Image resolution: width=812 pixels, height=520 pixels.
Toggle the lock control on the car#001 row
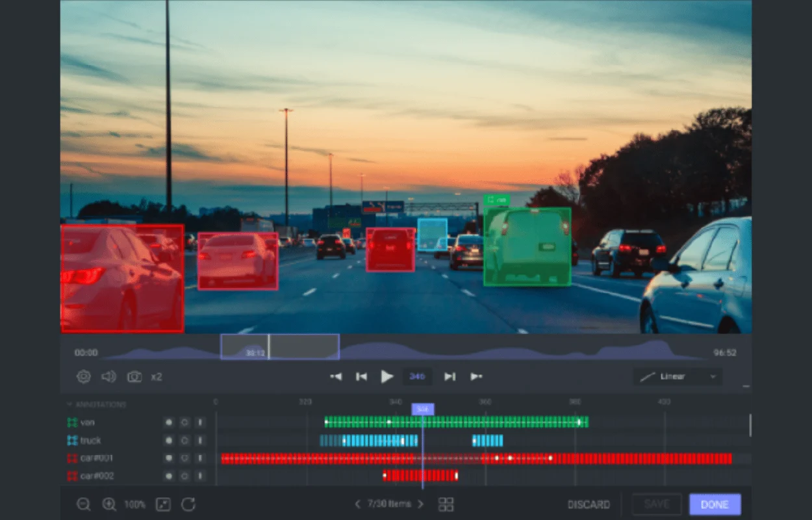click(x=199, y=458)
